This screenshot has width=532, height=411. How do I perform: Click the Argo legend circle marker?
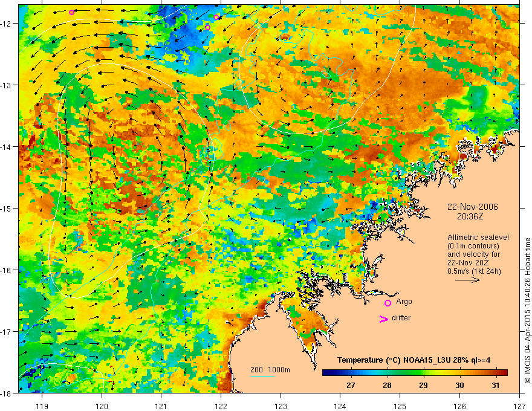click(x=388, y=303)
